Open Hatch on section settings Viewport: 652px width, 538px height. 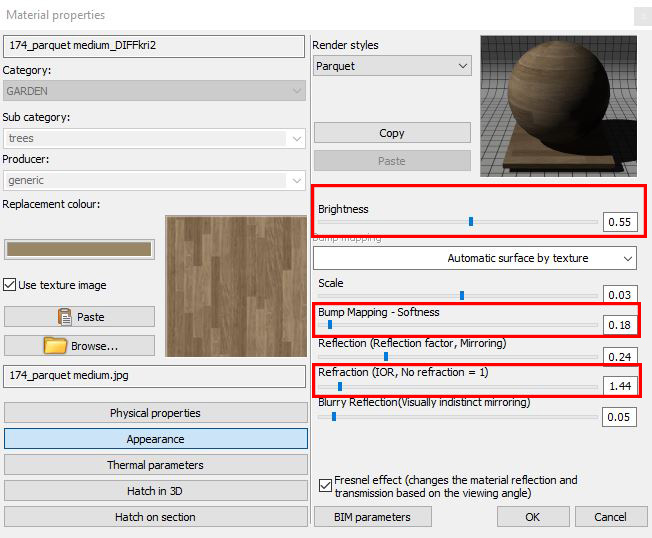[156, 517]
